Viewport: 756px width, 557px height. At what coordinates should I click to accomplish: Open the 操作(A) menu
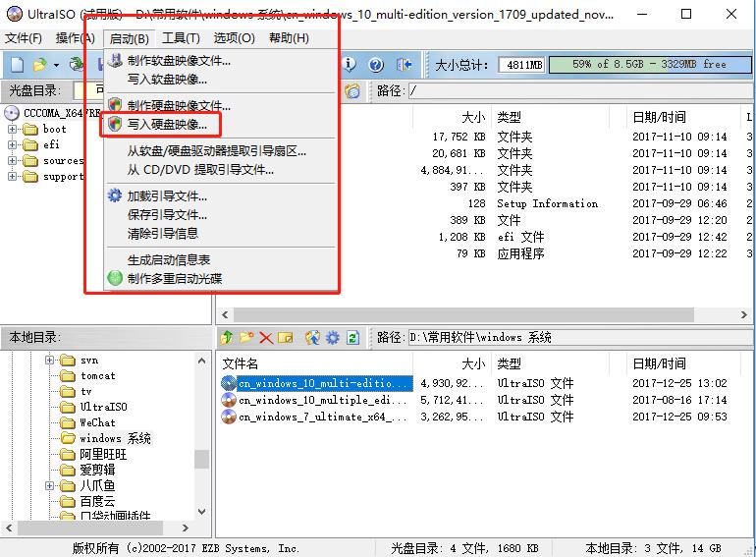[75, 38]
